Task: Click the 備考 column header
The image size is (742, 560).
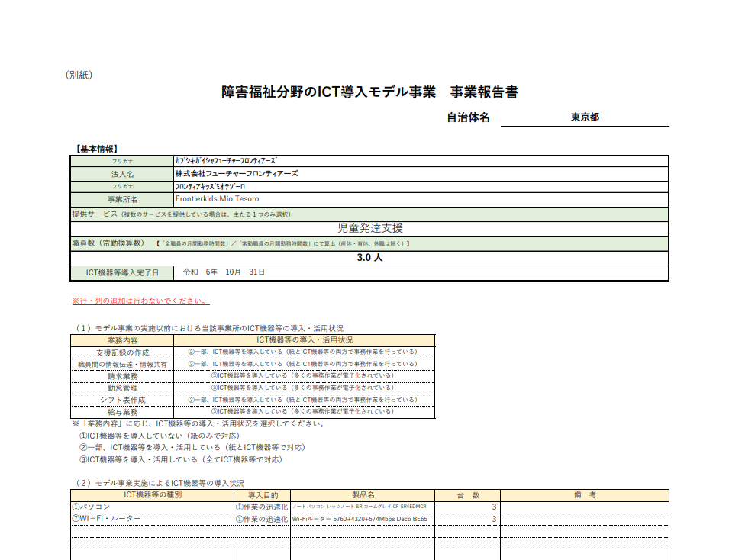Action: pyautogui.click(x=584, y=495)
